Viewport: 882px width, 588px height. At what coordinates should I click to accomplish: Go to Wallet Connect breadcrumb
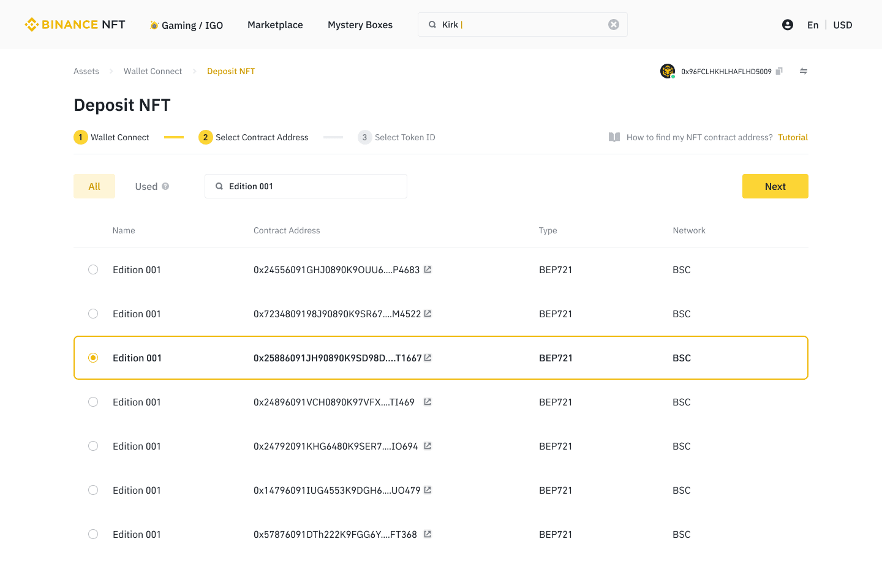coord(153,71)
